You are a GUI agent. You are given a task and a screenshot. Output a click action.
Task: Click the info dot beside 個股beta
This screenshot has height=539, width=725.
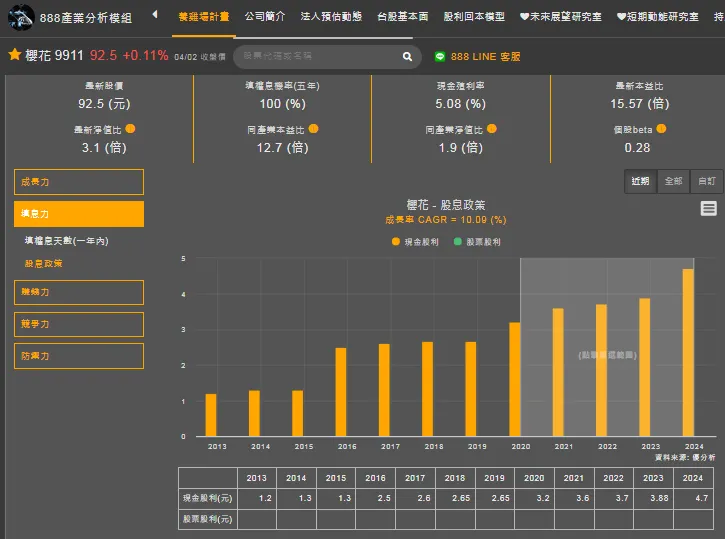[x=661, y=129]
